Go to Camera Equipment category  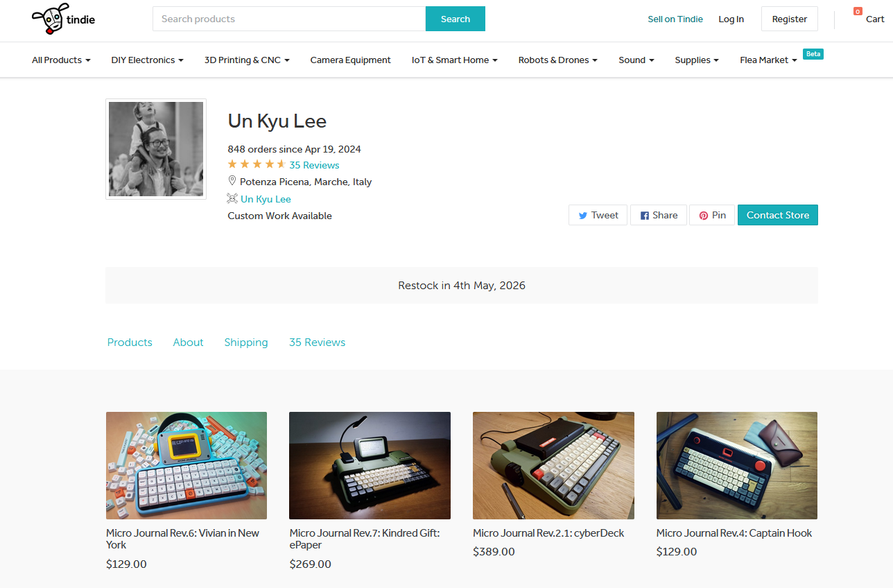(351, 60)
